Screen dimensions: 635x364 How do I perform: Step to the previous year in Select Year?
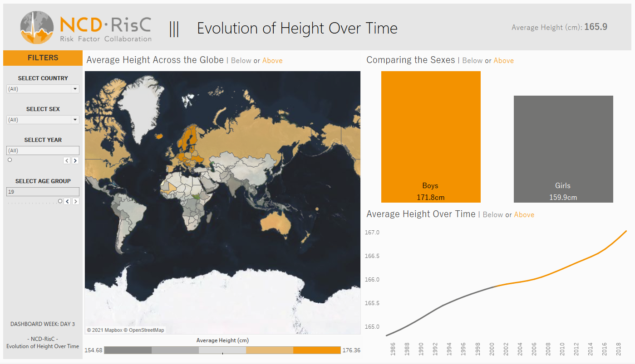click(67, 160)
